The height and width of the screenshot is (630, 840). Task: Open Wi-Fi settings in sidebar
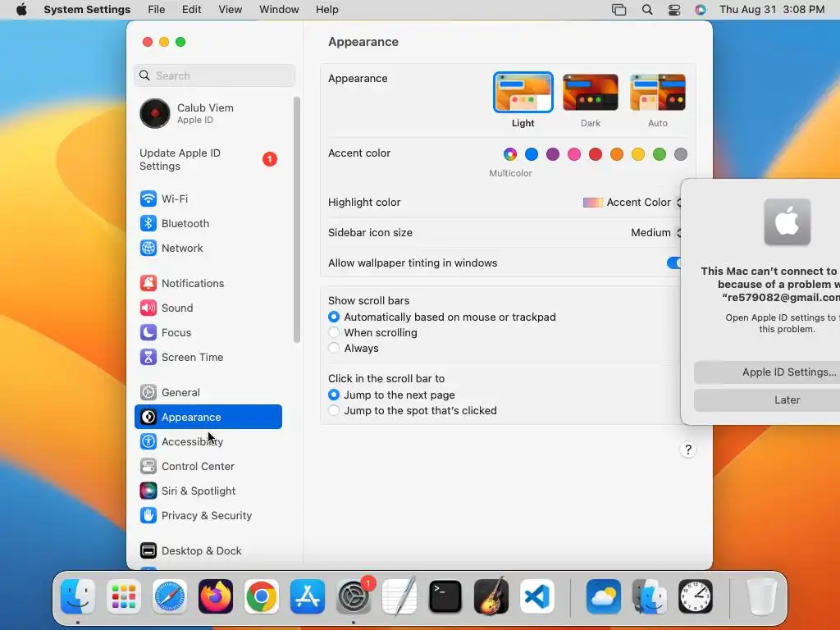click(x=208, y=199)
